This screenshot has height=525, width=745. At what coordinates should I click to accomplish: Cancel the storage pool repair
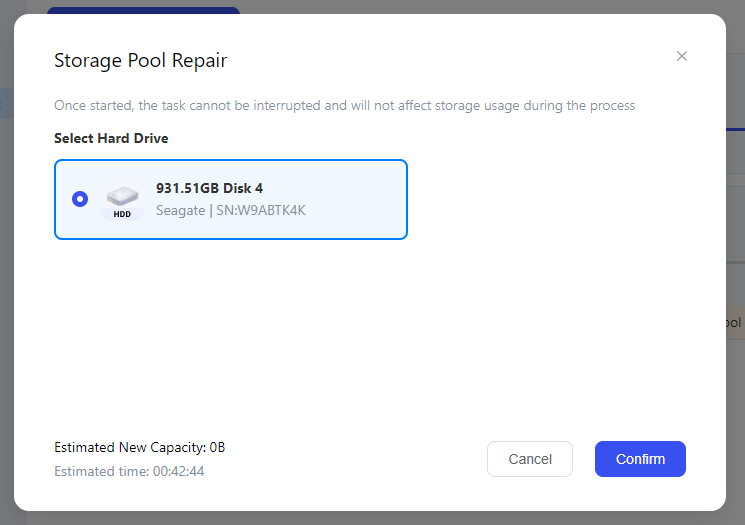pyautogui.click(x=530, y=459)
